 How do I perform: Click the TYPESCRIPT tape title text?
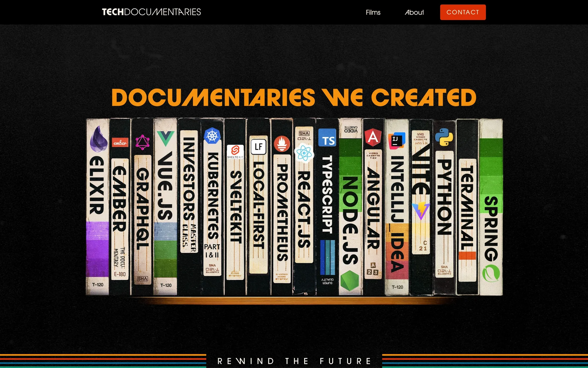coord(327,194)
